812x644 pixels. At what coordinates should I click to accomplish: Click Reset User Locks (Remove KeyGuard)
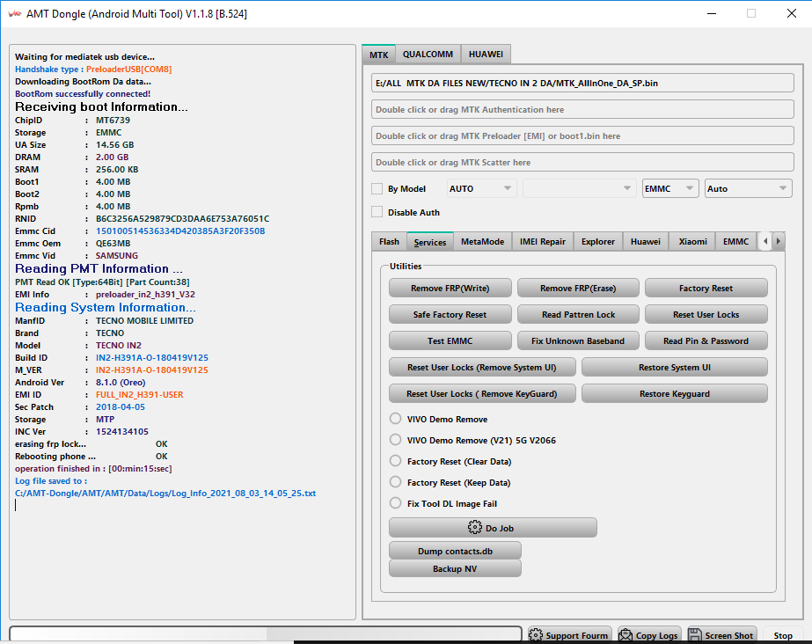coord(482,393)
